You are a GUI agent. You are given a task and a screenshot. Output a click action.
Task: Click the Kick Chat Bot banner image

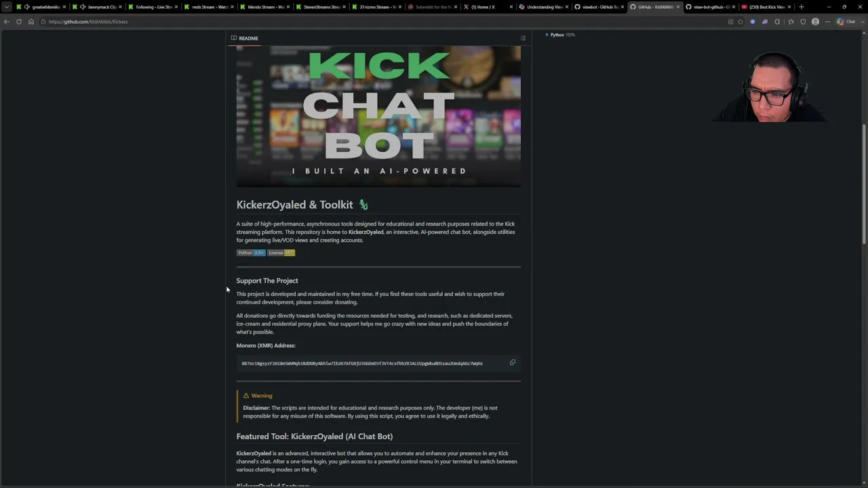point(378,116)
